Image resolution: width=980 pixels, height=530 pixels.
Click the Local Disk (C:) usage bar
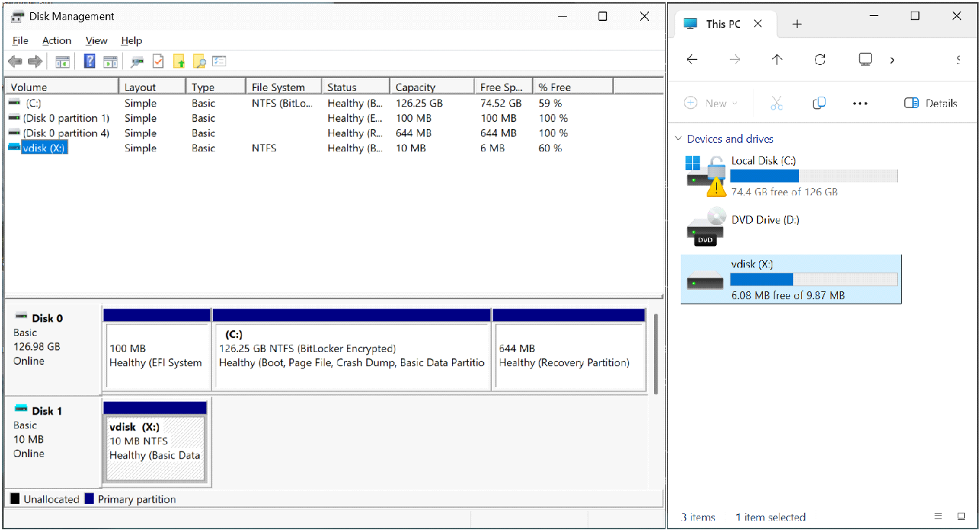(x=813, y=176)
